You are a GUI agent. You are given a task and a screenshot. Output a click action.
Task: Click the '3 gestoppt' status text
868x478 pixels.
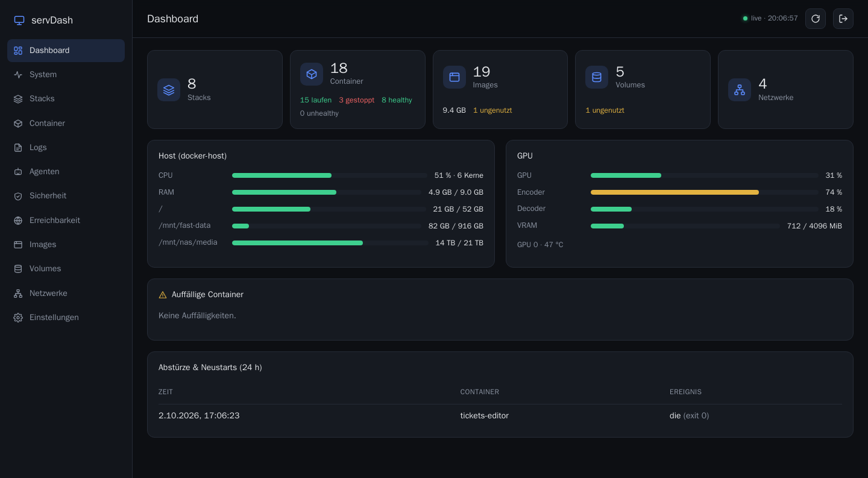[356, 100]
